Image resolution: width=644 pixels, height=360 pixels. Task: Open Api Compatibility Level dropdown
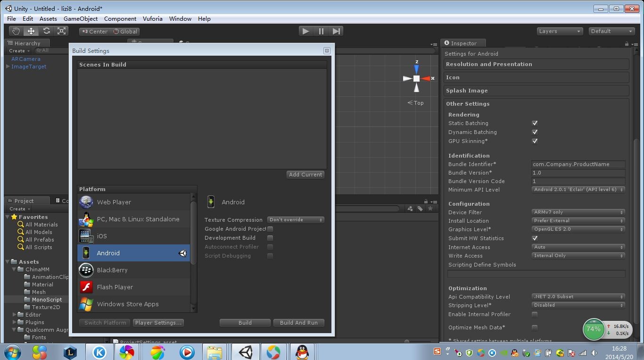[578, 297]
